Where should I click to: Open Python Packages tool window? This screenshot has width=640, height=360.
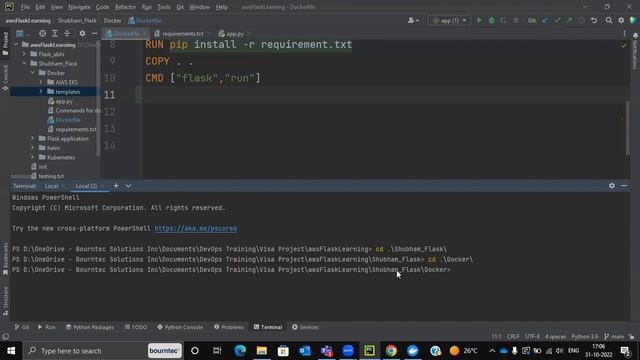tap(90, 327)
